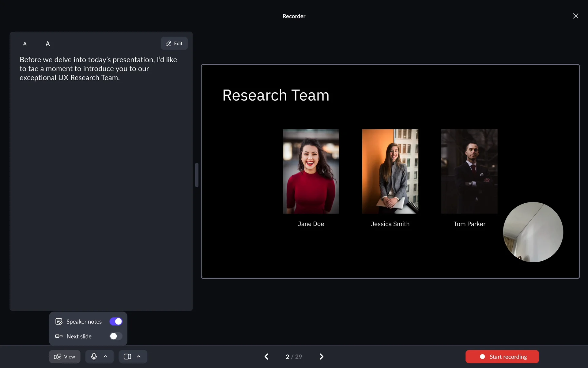The image size is (588, 368).
Task: Advance to next slide arrow
Action: [x=321, y=356]
